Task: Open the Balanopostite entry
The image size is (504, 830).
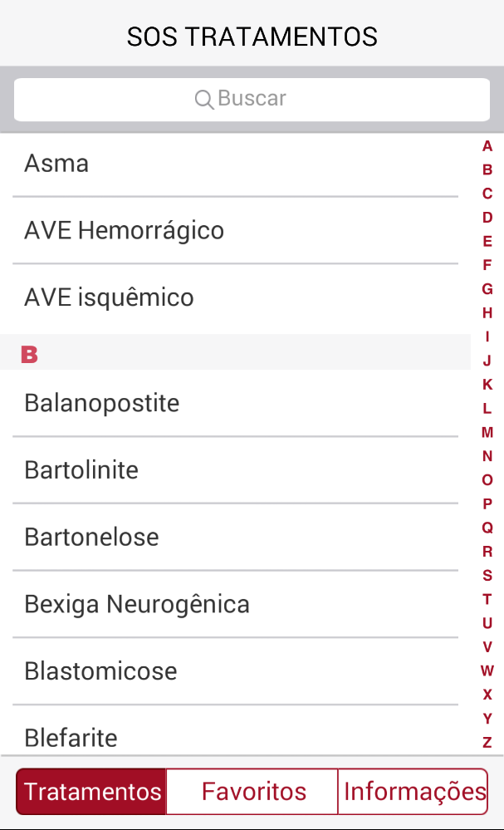Action: (x=235, y=403)
